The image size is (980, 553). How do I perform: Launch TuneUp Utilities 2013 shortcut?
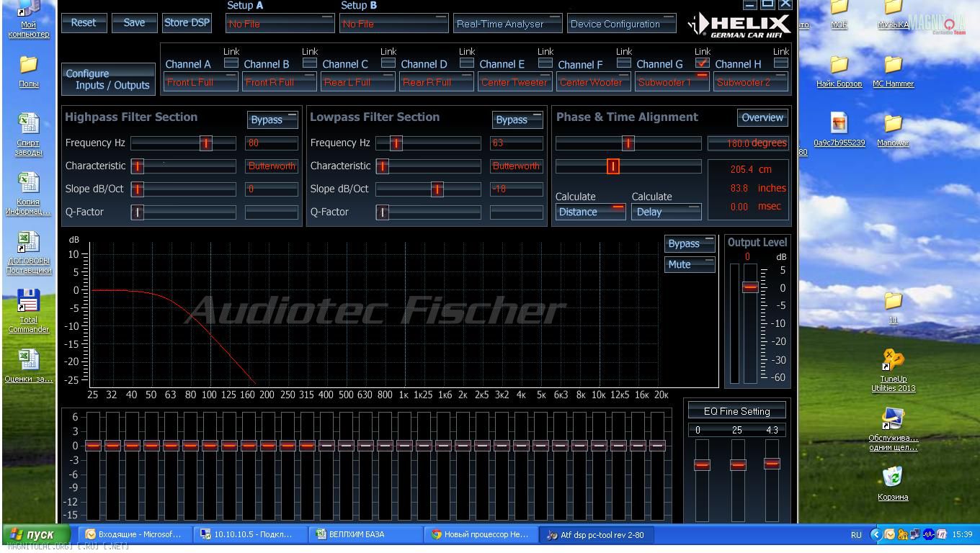pos(893,370)
